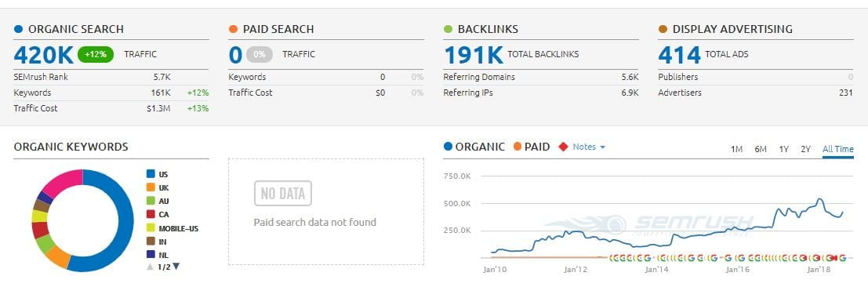The height and width of the screenshot is (298, 868).
Task: Click the Advertisers value 231
Action: point(846,93)
